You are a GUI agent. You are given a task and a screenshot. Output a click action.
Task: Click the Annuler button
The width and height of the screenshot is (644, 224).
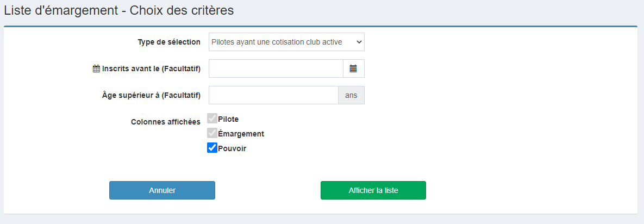(162, 190)
